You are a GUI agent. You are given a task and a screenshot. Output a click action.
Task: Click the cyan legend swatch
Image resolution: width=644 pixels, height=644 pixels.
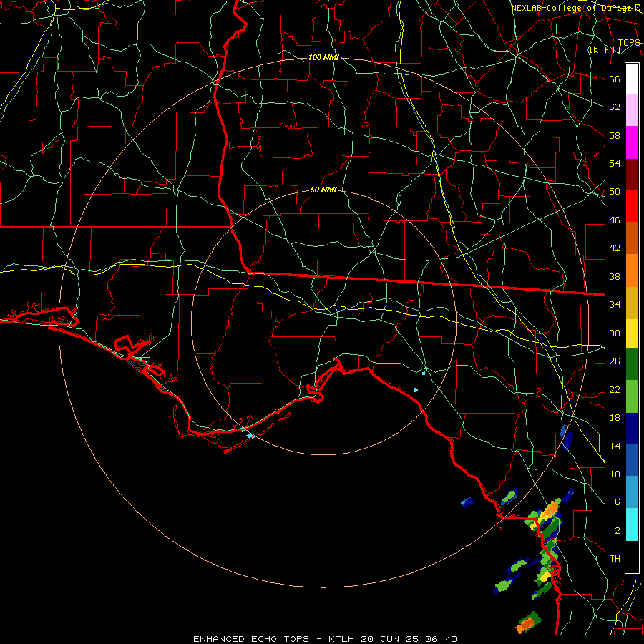coord(632,525)
